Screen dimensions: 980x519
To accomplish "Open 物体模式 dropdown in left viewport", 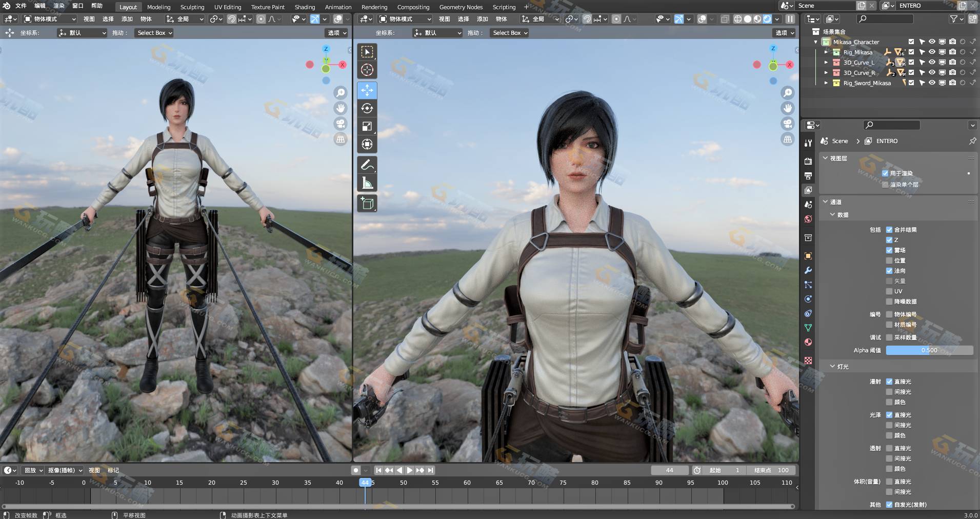I will [x=50, y=19].
